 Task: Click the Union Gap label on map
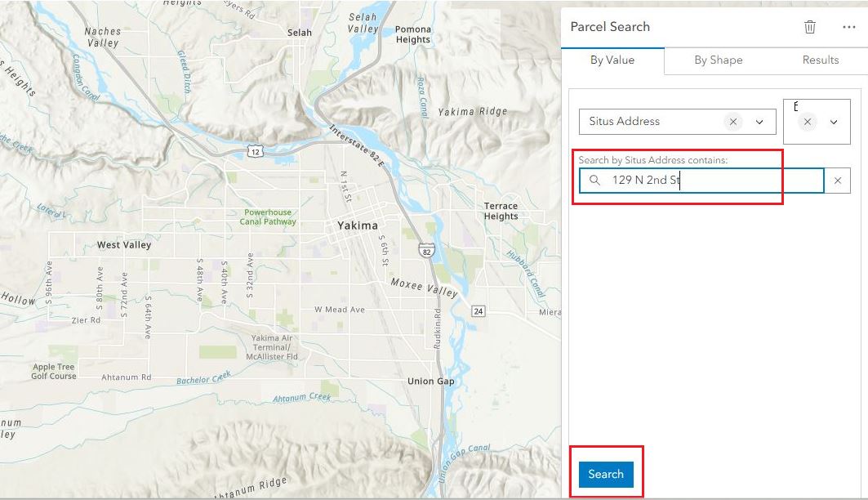(431, 382)
